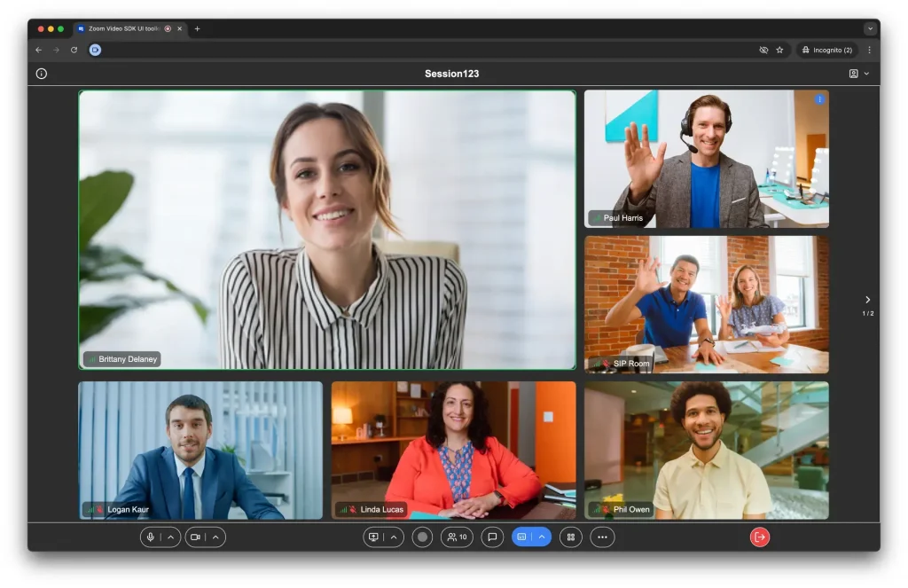Expand the screen share options arrow
Screen dimensions: 908x588
[394, 537]
